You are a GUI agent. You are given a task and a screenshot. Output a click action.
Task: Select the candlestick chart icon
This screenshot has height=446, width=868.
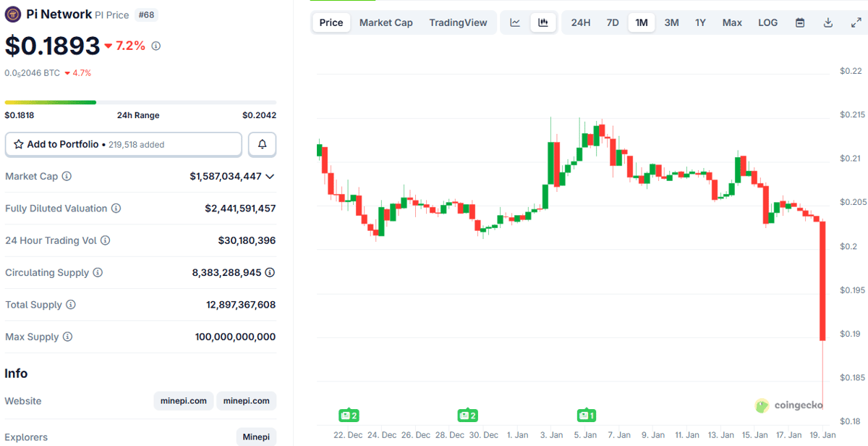(x=542, y=22)
